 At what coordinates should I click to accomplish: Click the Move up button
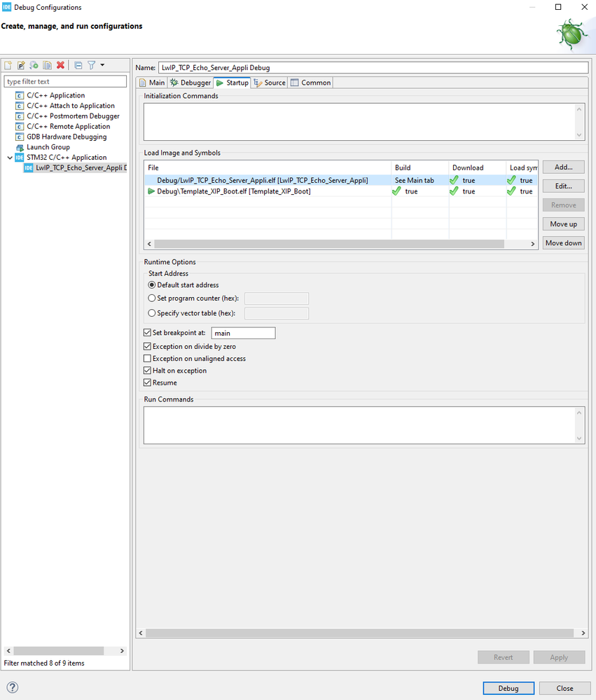[564, 224]
